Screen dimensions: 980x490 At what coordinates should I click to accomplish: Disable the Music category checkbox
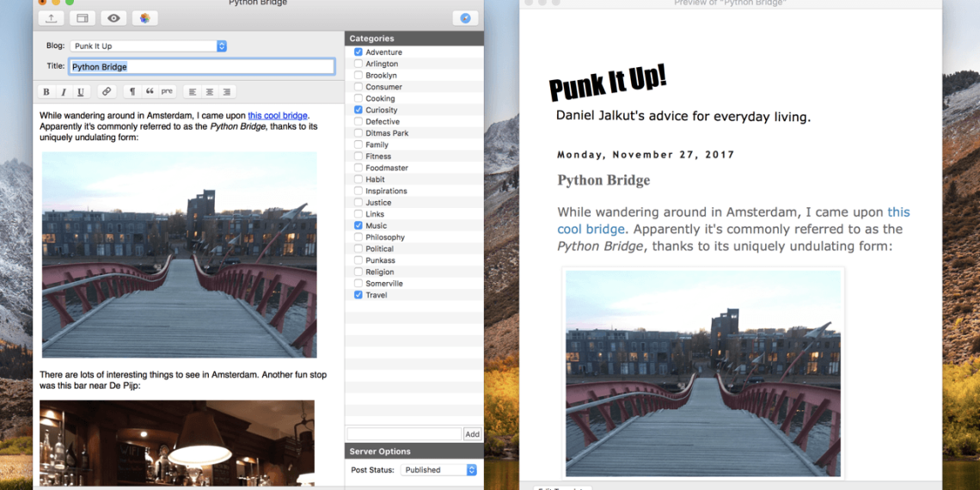[358, 225]
